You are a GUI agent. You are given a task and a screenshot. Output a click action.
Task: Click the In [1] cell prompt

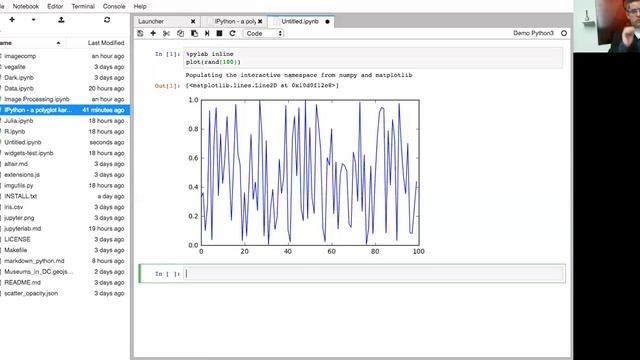[167, 54]
